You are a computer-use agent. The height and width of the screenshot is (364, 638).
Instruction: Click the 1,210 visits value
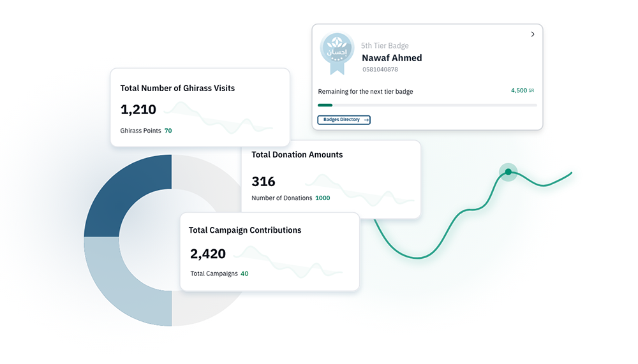(x=138, y=110)
